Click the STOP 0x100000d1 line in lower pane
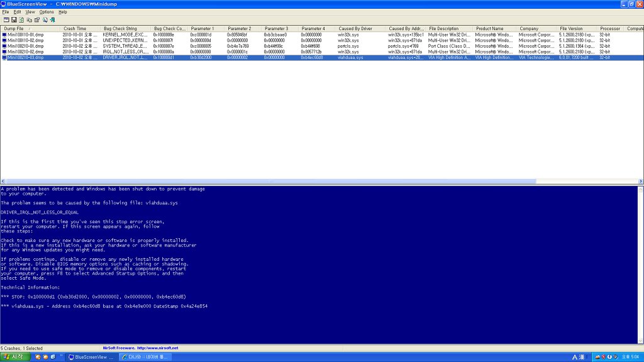644x362 pixels. pos(93,297)
